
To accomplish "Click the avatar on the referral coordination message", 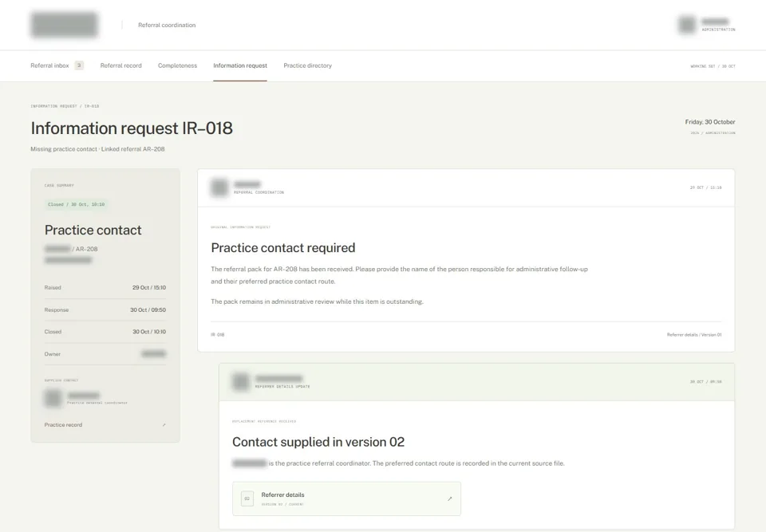I will point(219,187).
